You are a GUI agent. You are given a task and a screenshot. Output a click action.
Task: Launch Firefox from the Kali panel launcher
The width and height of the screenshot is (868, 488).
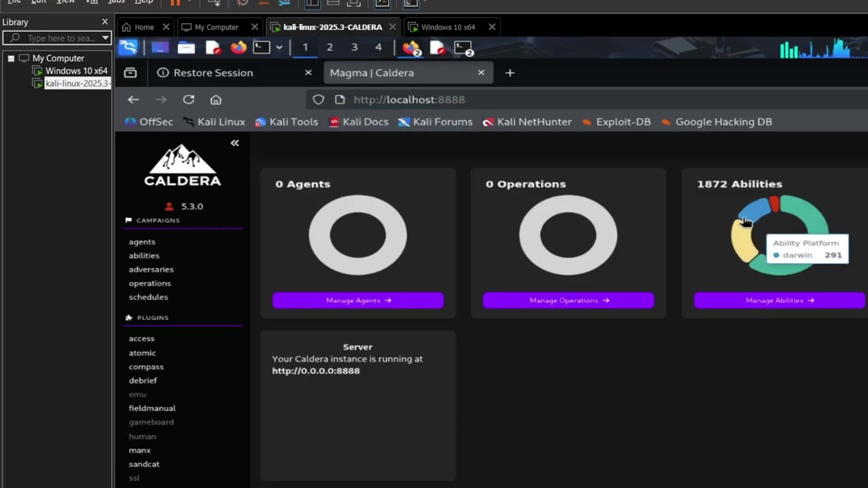(x=238, y=47)
